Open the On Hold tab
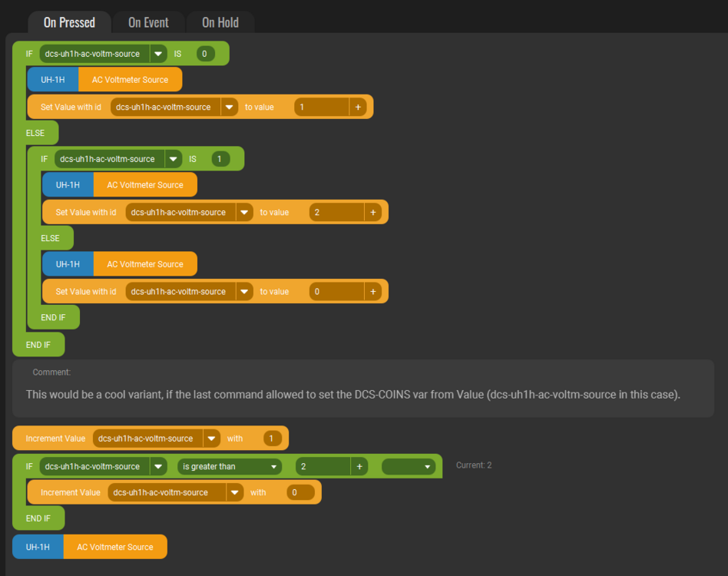728x576 pixels. coord(220,22)
